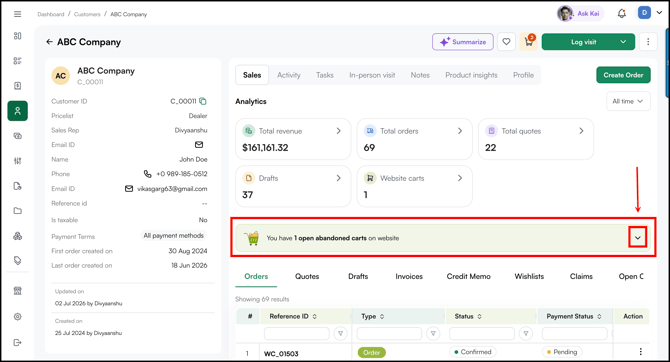Click the Reference ID filter input field

coord(297,333)
